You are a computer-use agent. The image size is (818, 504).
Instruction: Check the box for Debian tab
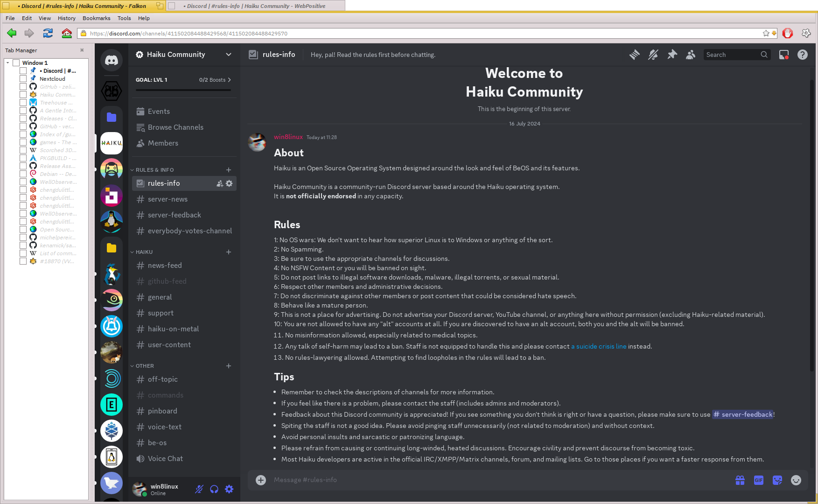click(23, 174)
